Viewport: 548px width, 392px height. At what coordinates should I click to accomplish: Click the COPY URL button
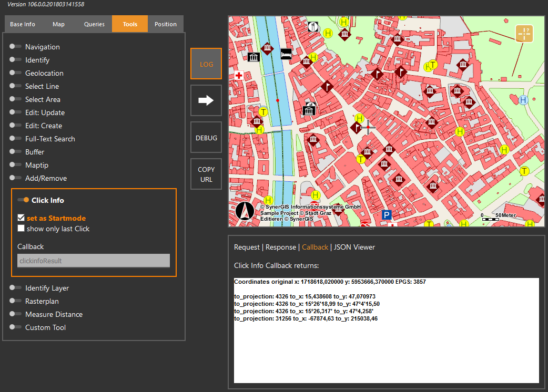tap(206, 173)
